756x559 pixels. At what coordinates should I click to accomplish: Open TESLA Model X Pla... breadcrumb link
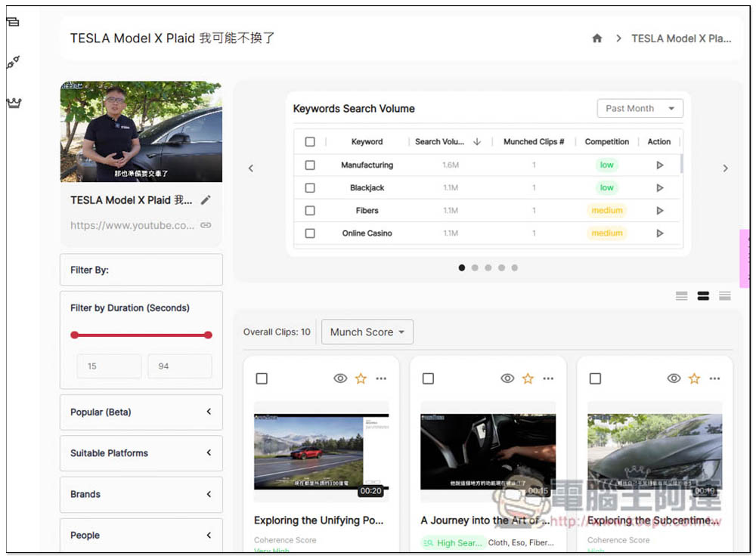point(681,39)
